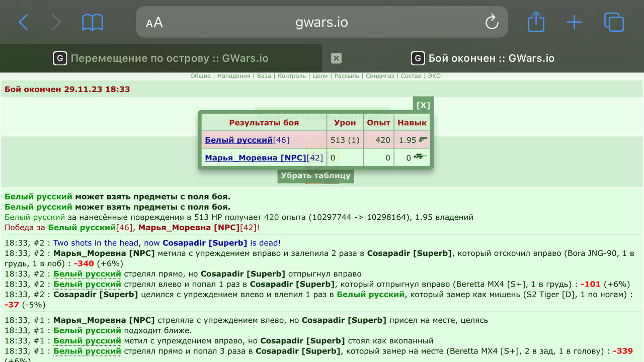Open the Контроль menu link
Screen dimensions: 644x362
pos(292,76)
